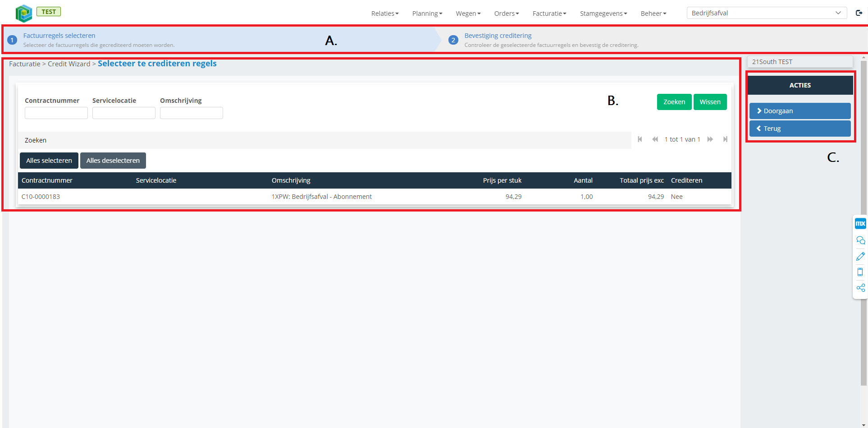Open the Facturatie menu
This screenshot has width=868, height=428.
[549, 14]
